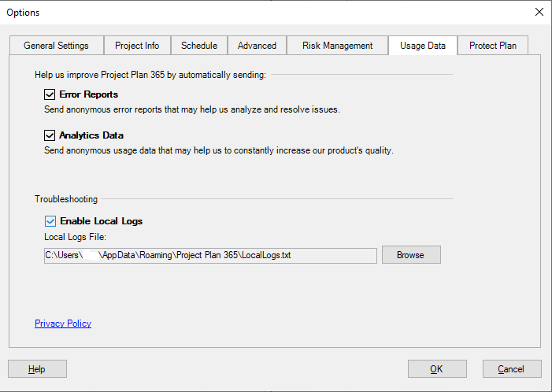The width and height of the screenshot is (552, 392).
Task: Click the Help button
Action: [x=37, y=369]
